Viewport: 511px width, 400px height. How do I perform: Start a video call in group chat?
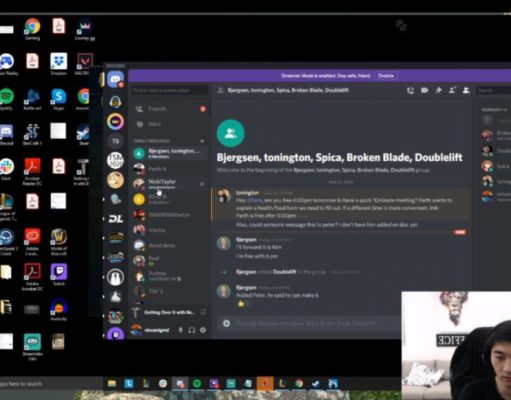424,90
